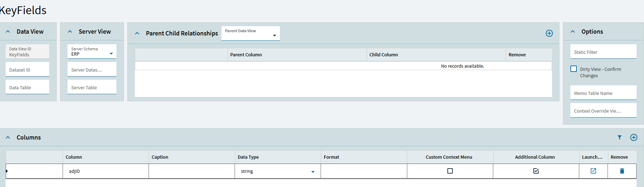Click the Static Filter field
This screenshot has width=644, height=187.
[x=603, y=52]
